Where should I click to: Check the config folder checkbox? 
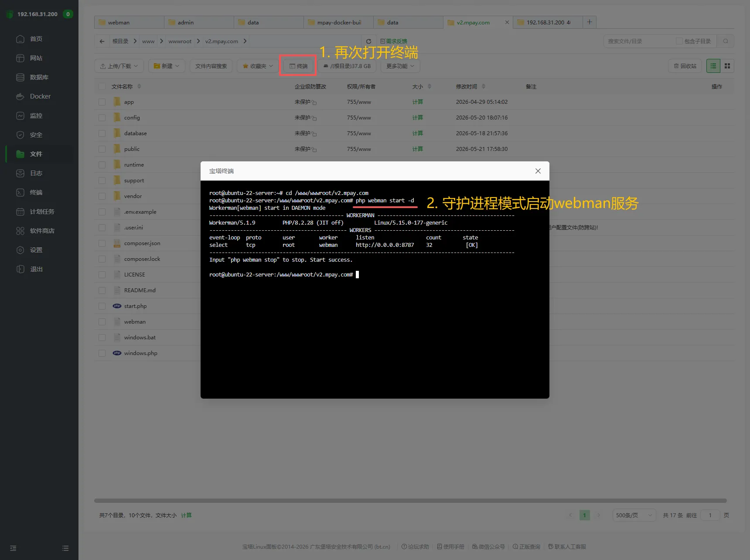(102, 118)
